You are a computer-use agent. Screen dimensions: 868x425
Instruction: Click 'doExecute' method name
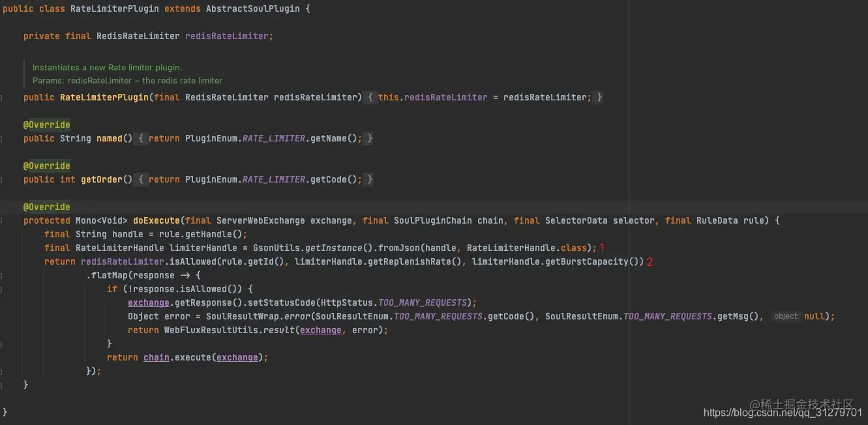157,220
